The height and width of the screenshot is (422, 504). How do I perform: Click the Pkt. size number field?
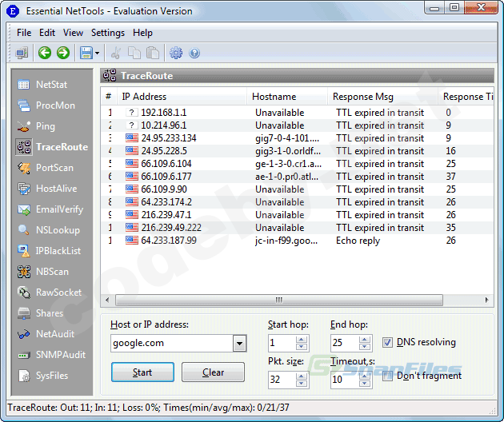(282, 380)
